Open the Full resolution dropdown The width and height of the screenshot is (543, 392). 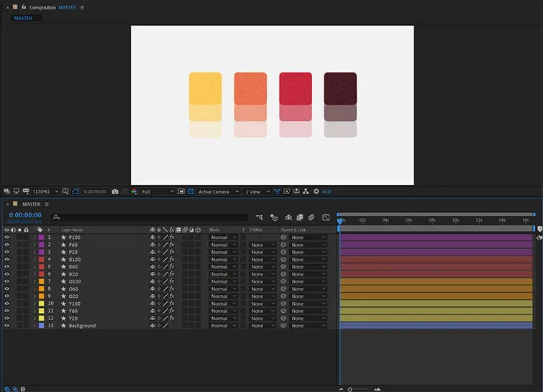pyautogui.click(x=158, y=191)
